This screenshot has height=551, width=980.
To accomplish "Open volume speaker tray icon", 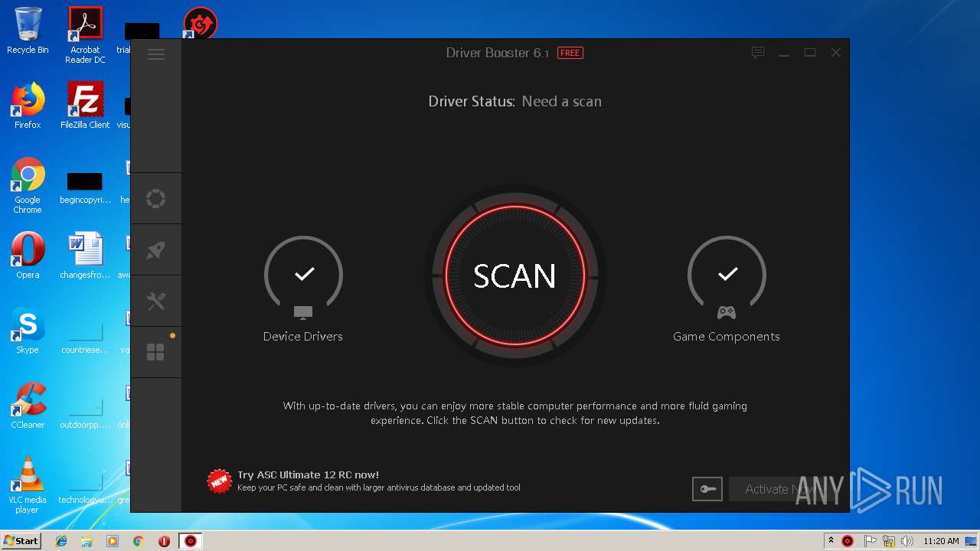I will pyautogui.click(x=907, y=541).
